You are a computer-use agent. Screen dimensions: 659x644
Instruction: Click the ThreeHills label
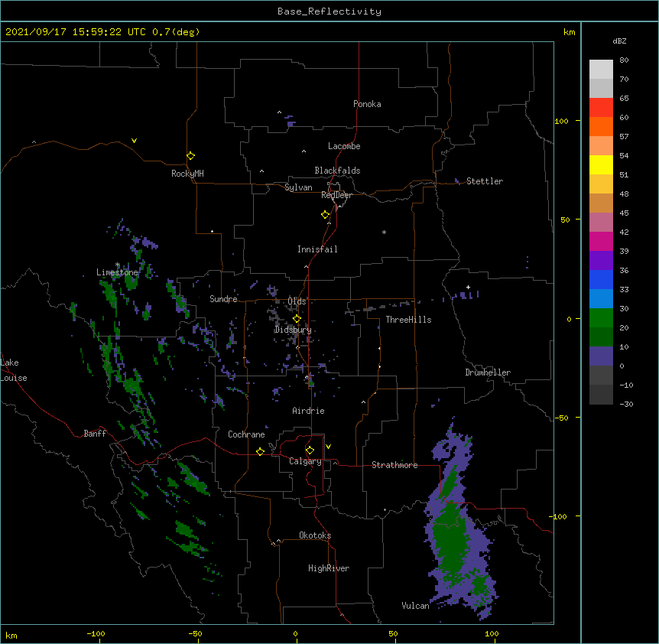tap(408, 320)
